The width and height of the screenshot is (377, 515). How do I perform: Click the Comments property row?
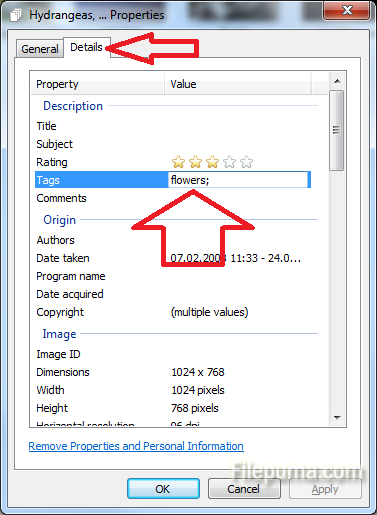[x=173, y=198]
